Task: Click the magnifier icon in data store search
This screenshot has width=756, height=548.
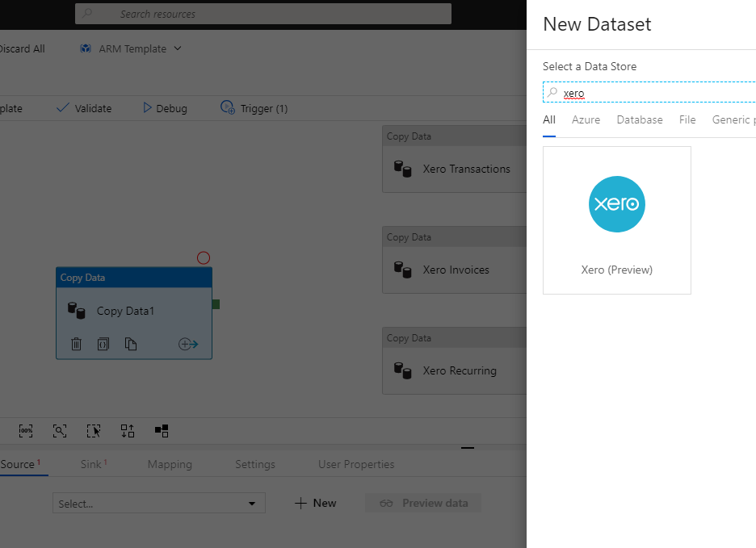Action: pos(552,92)
